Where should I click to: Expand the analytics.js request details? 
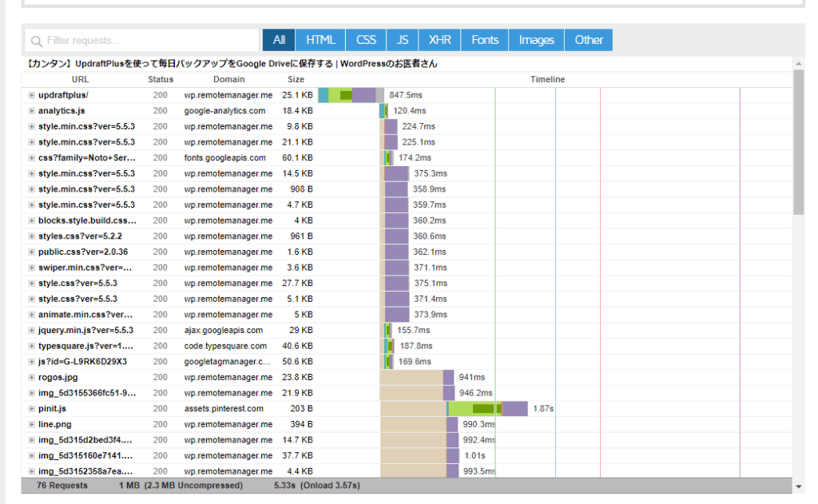(x=32, y=110)
